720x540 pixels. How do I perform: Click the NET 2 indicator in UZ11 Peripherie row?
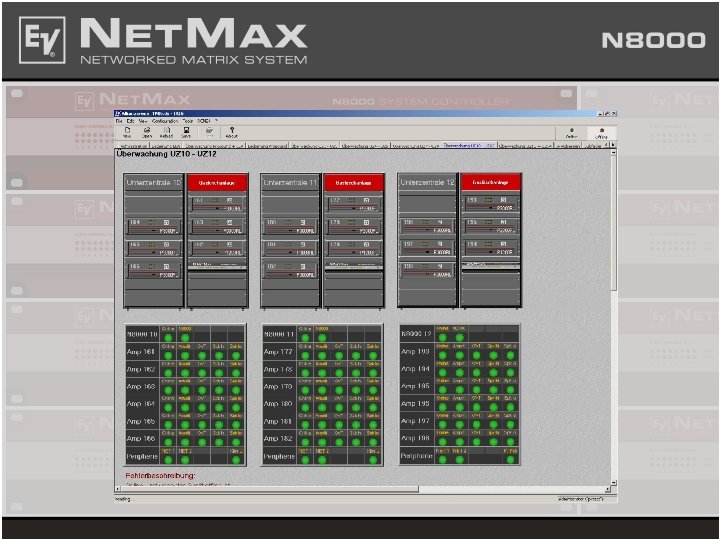point(322,460)
